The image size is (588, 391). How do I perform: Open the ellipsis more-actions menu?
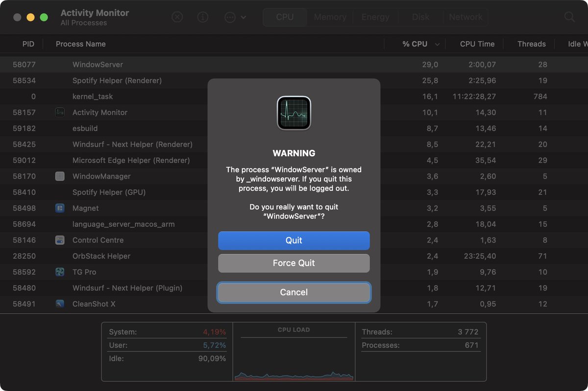click(235, 17)
